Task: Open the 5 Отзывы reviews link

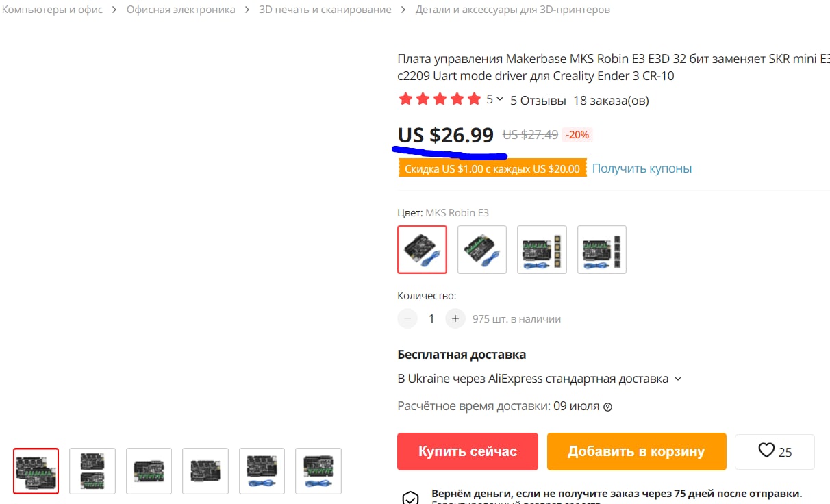Action: coord(538,100)
